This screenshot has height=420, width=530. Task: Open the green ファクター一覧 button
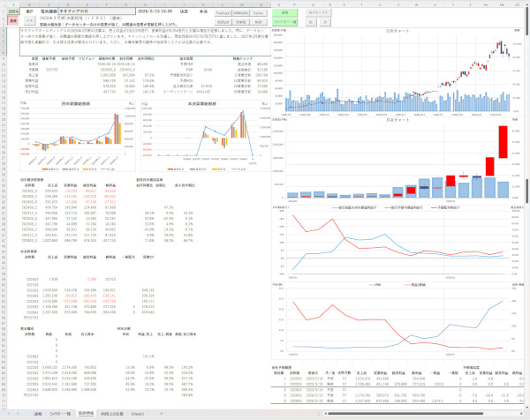coord(285,22)
